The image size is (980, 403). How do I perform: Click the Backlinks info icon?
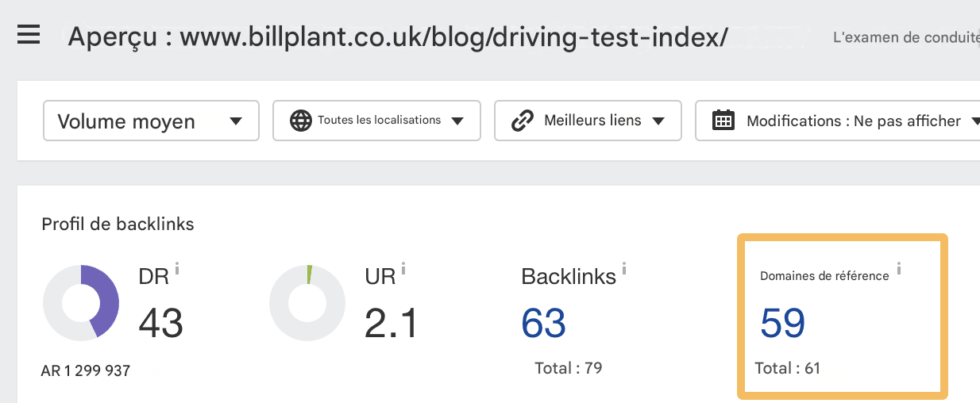click(x=624, y=267)
